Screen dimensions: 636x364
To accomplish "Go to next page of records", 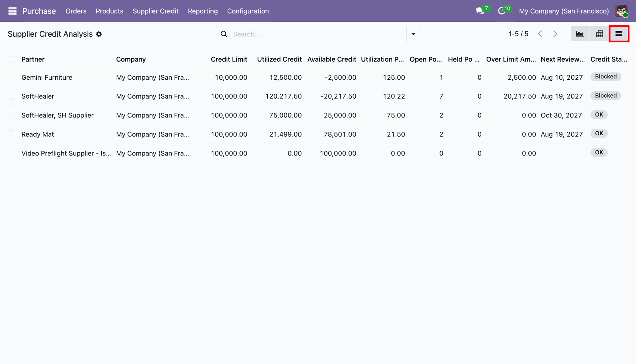I will click(x=555, y=34).
